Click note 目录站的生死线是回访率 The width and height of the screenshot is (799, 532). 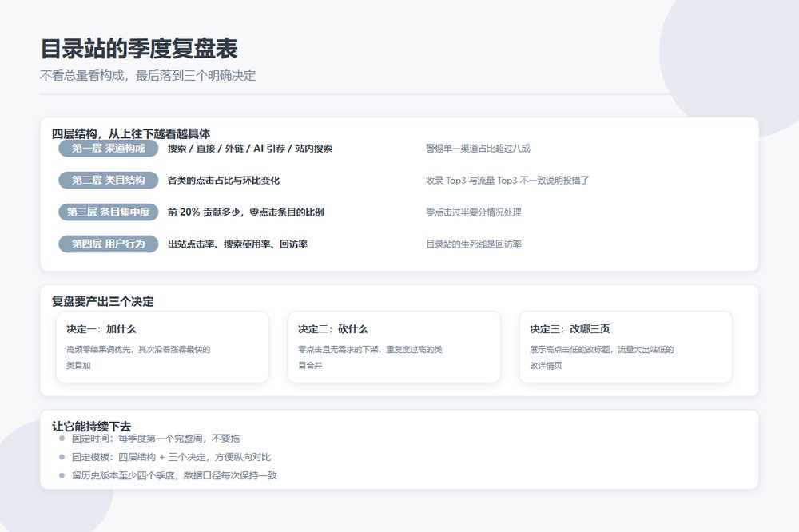point(473,244)
